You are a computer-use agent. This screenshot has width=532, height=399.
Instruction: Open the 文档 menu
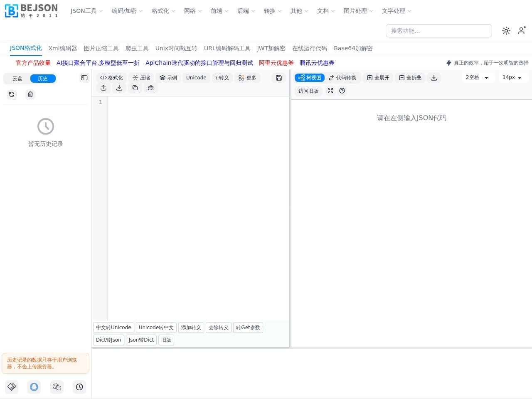click(326, 11)
